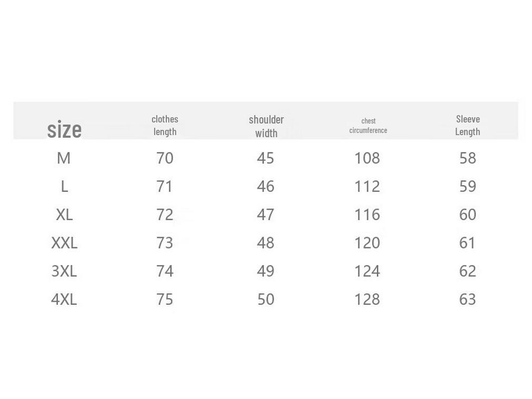Viewport: 532px width, 399px height.
Task: Select the 3XL size row label
Action: point(64,271)
